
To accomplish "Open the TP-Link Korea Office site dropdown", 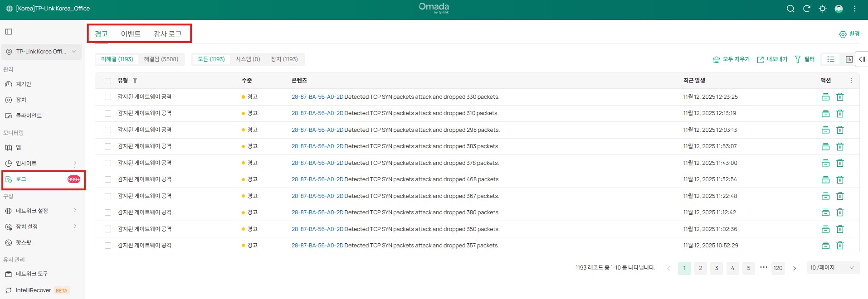I will (42, 52).
